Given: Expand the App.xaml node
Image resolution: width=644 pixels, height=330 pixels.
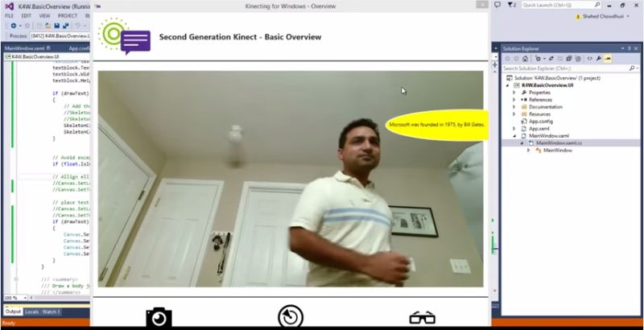Looking at the screenshot, I should (x=514, y=129).
